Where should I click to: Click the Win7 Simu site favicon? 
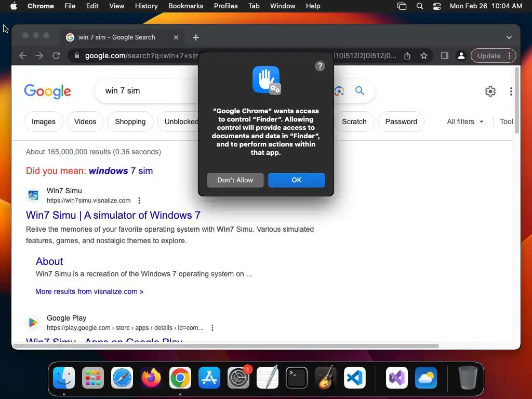point(33,195)
